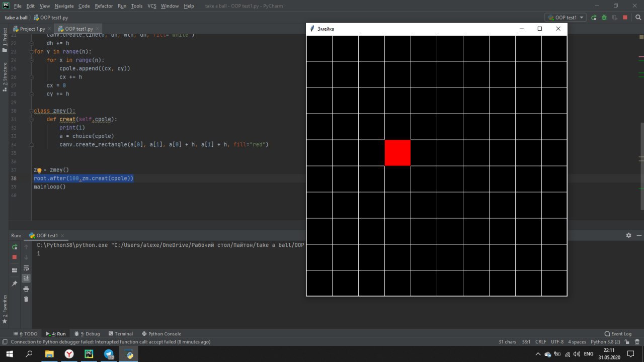Toggle scroll to end in console
This screenshot has width=644, height=362.
pos(26,278)
